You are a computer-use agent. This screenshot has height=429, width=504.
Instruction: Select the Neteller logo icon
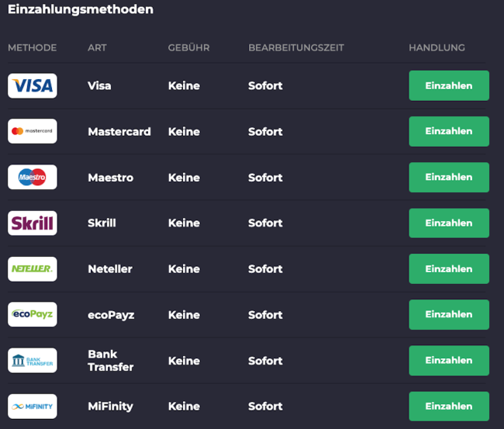[x=33, y=268]
